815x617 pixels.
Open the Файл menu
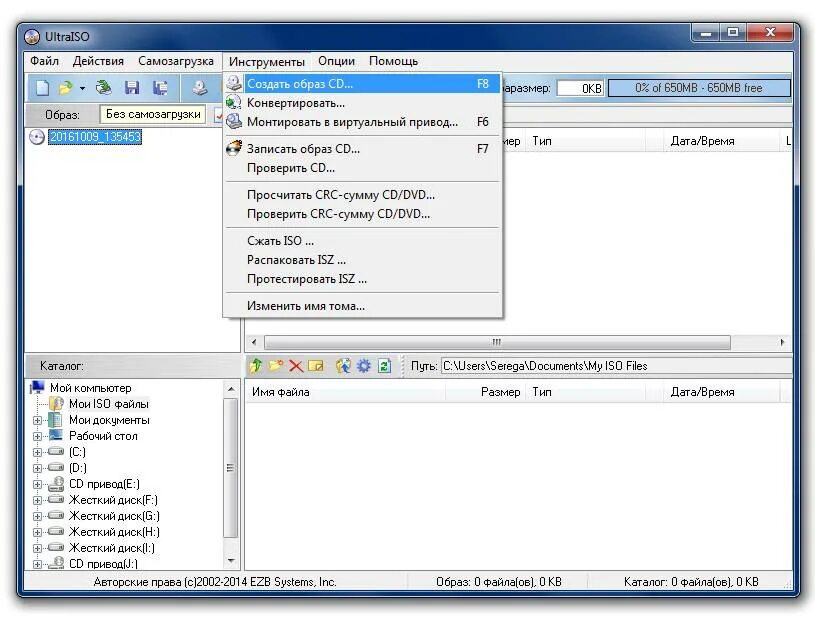click(x=44, y=61)
